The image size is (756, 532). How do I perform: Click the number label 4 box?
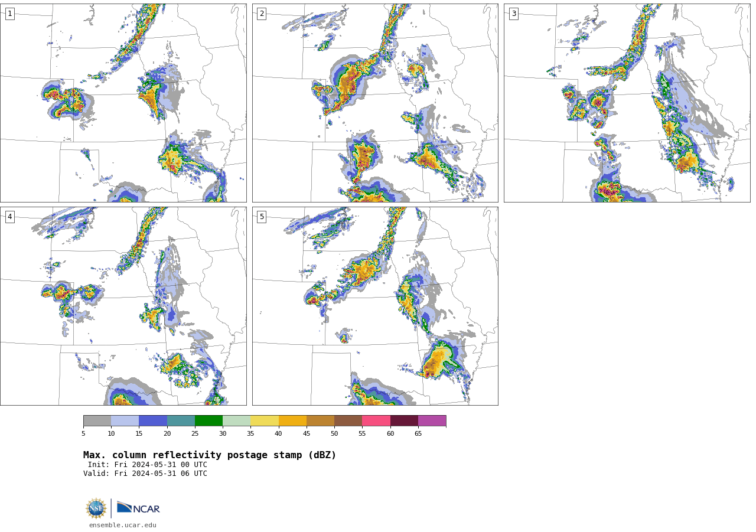tap(10, 217)
